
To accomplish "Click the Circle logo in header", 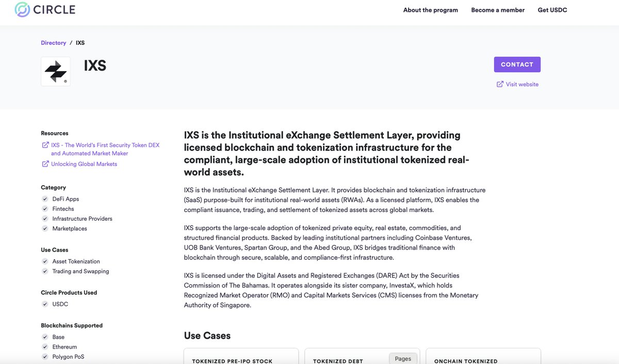I will click(45, 9).
